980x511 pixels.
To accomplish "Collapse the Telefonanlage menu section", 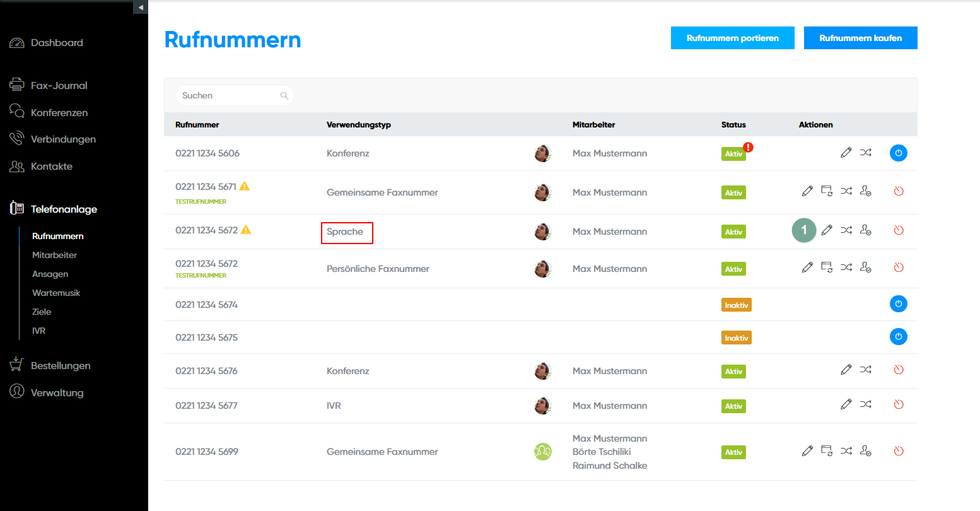I will coord(64,209).
